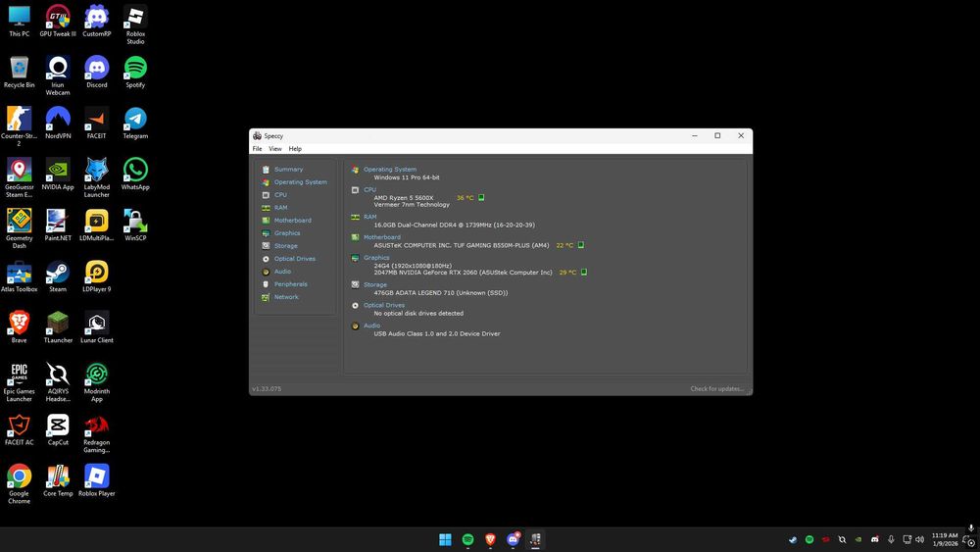Click the Windows 11 Pro 64-bit text
The height and width of the screenshot is (552, 980).
(407, 177)
